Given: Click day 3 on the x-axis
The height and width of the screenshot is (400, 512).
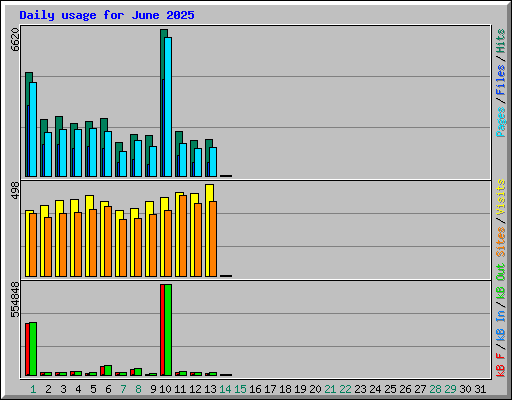Looking at the screenshot, I should pos(63,389).
